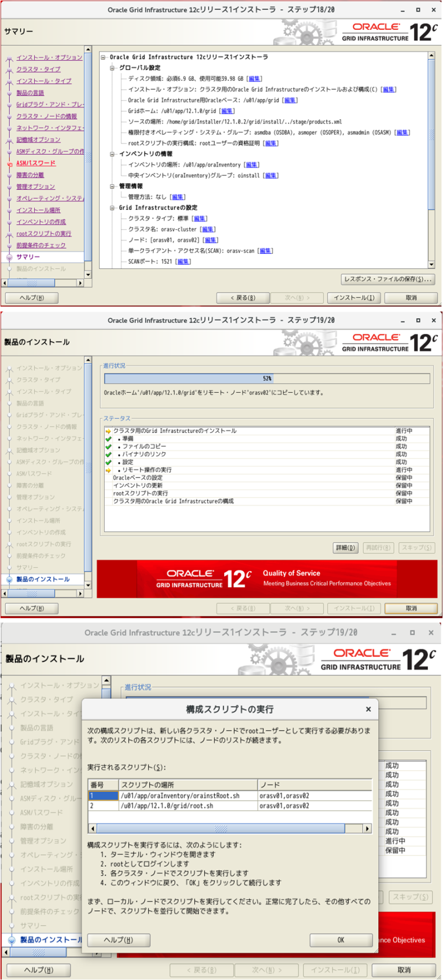
Task: Click the green check icon beside 準備
Action: (109, 439)
